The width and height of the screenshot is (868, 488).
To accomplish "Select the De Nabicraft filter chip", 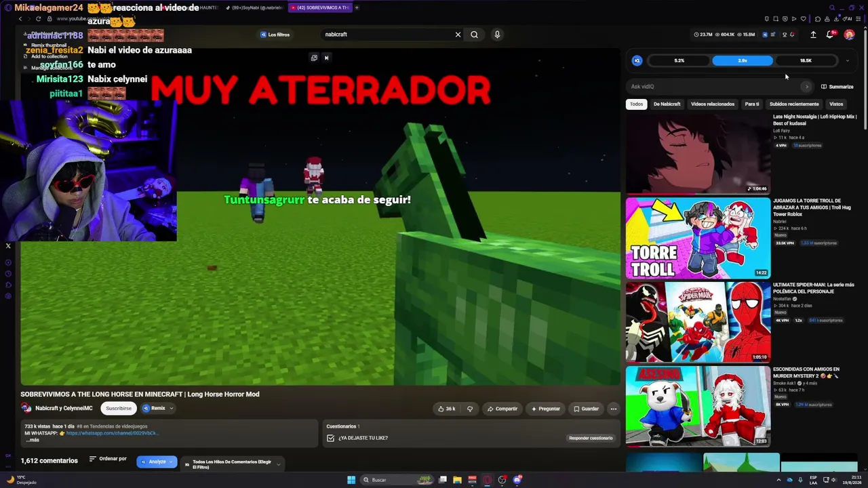I will (667, 104).
